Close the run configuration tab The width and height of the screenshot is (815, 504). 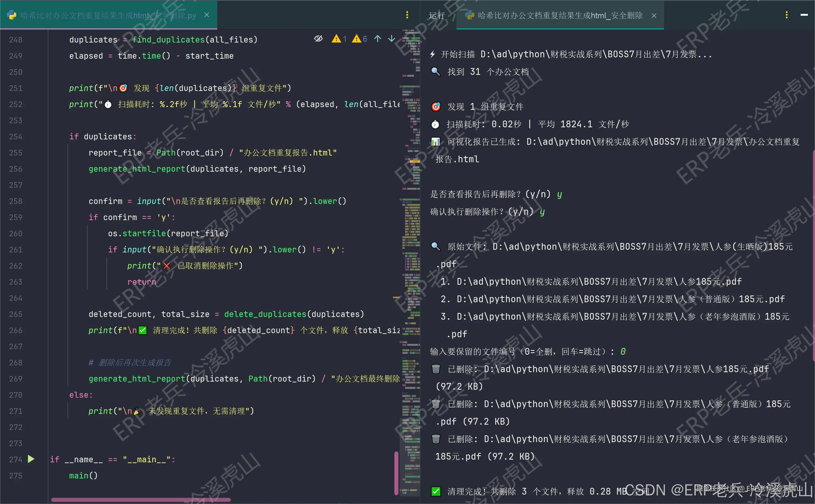point(654,16)
